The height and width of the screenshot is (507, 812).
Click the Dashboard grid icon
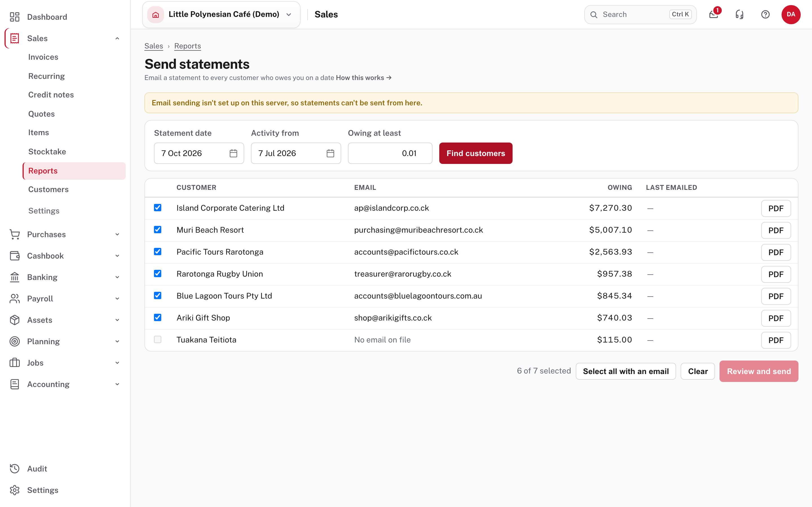[15, 17]
